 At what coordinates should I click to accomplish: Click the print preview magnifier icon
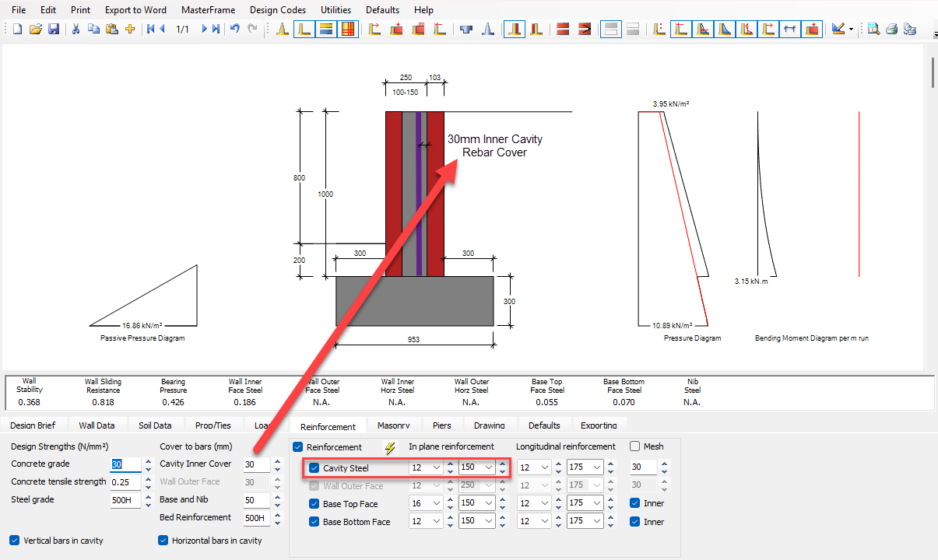[873, 29]
